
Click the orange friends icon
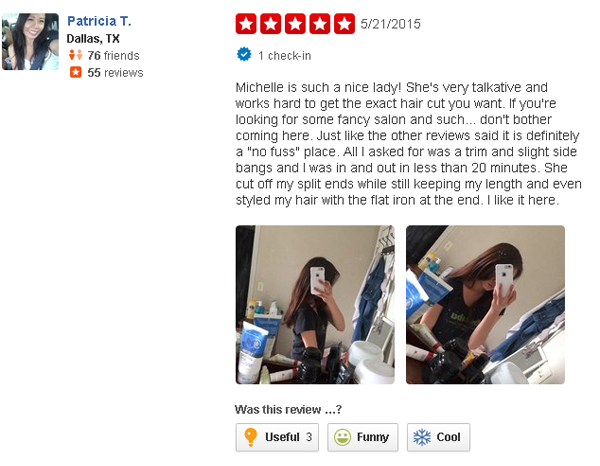pos(75,55)
